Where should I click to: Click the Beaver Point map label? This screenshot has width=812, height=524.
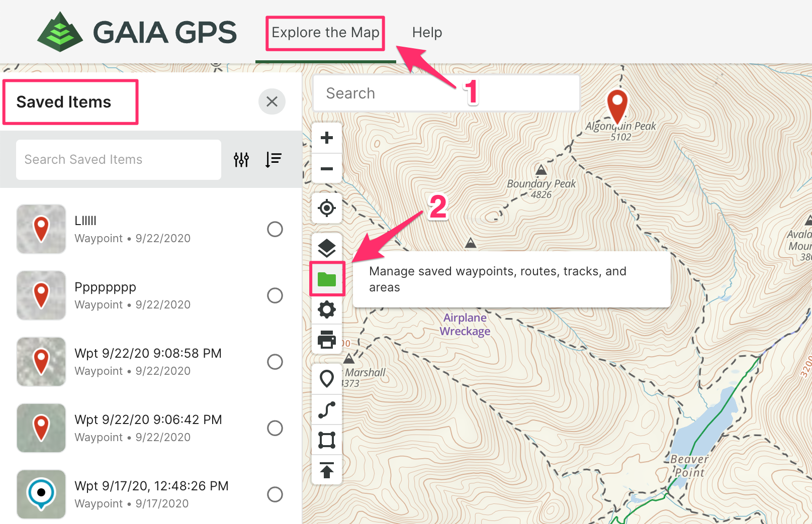689,466
